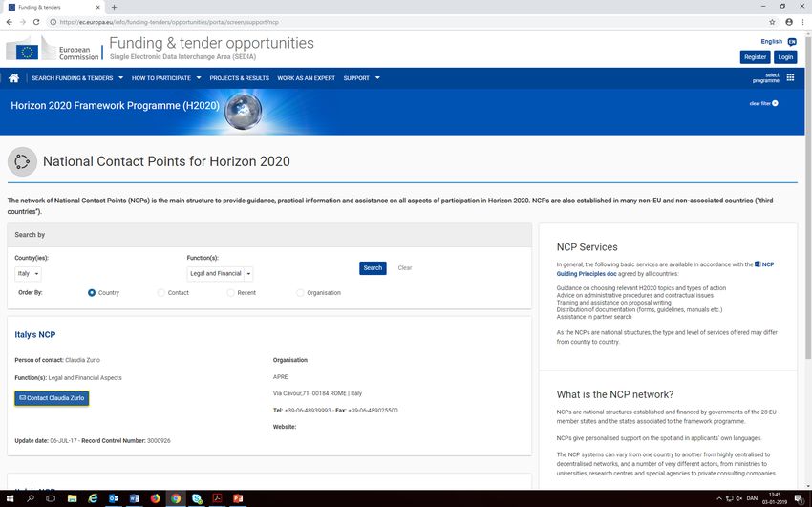The width and height of the screenshot is (812, 507).
Task: Select the Organisation order-by radio button
Action: click(300, 293)
